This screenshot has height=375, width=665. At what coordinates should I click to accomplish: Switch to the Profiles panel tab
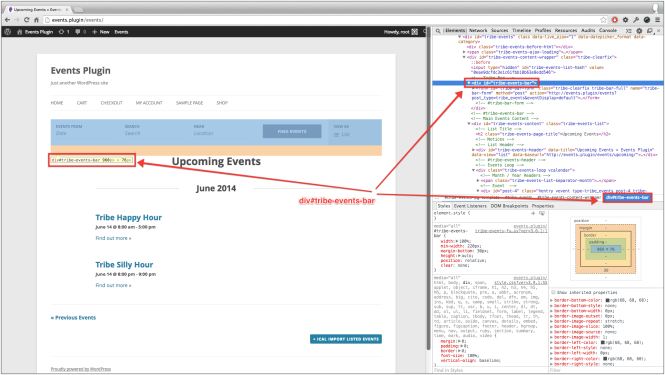pyautogui.click(x=543, y=31)
